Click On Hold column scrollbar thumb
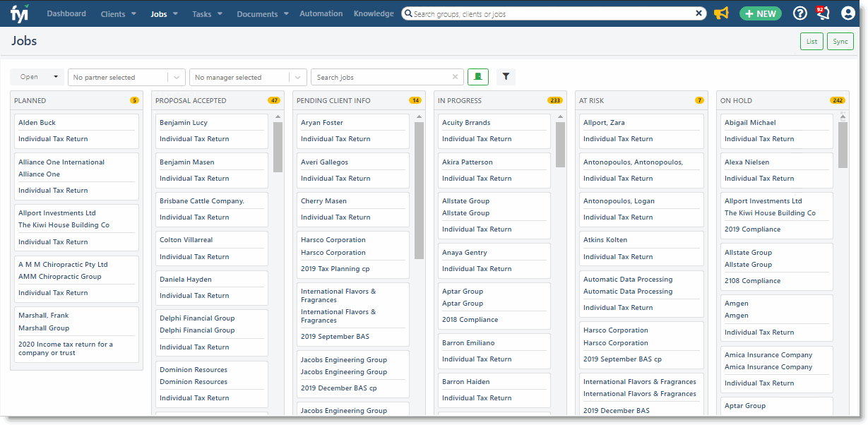This screenshot has height=425, width=868. 843,145
